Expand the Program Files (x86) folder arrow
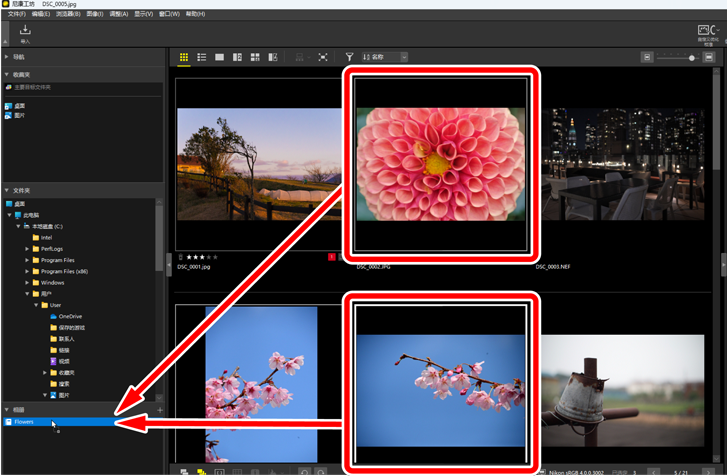 click(27, 271)
